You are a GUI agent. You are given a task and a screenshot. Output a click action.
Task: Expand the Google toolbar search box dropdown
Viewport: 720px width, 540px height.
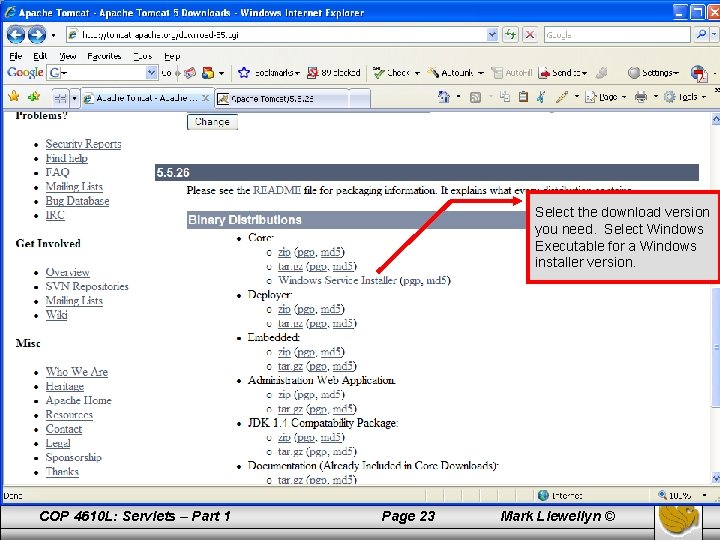pos(152,73)
